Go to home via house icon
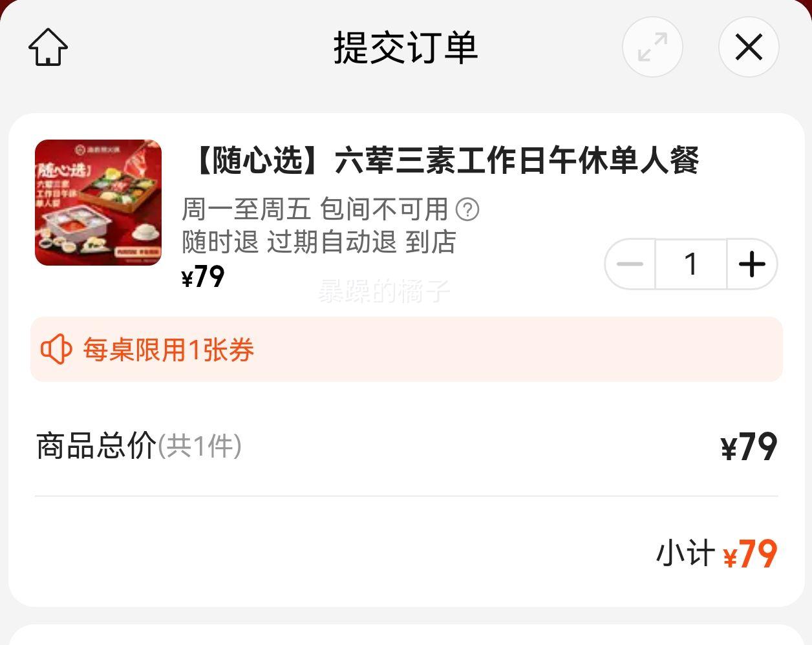Image resolution: width=812 pixels, height=645 pixels. point(48,47)
